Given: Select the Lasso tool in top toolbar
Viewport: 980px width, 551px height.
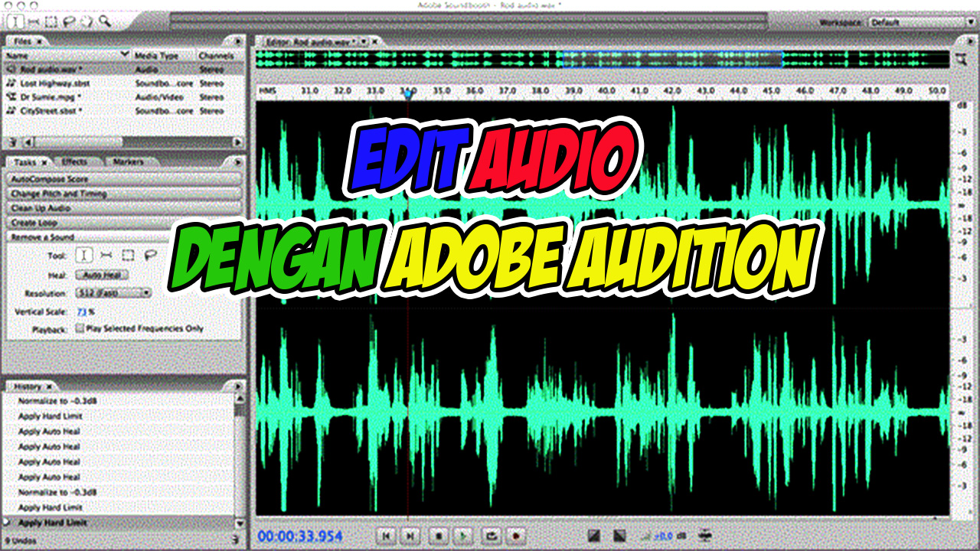Looking at the screenshot, I should (68, 21).
